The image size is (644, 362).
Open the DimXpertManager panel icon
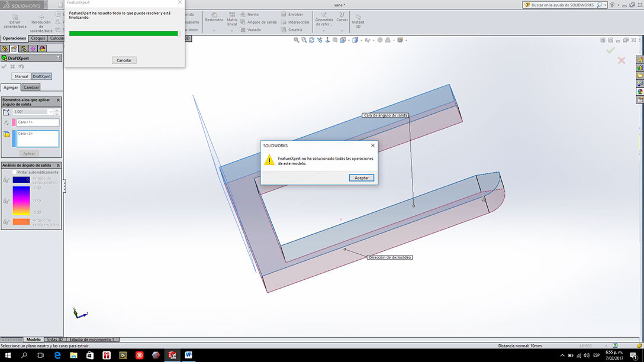[x=33, y=49]
